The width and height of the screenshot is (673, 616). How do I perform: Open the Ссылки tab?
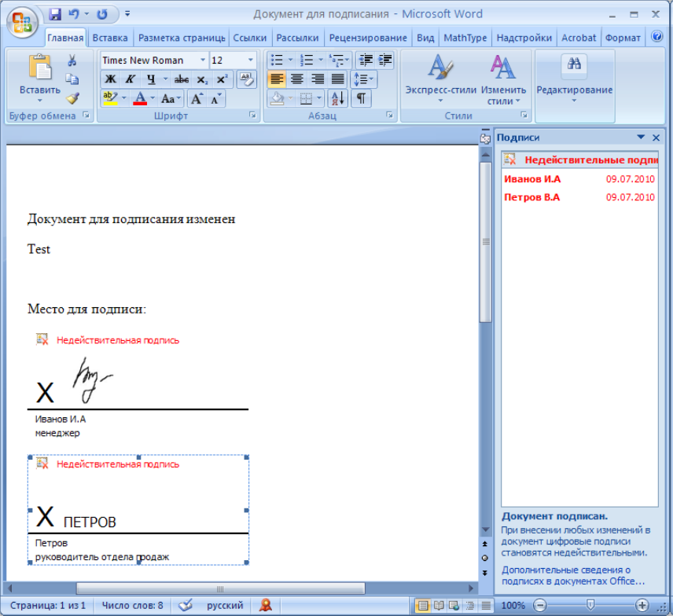pos(250,38)
